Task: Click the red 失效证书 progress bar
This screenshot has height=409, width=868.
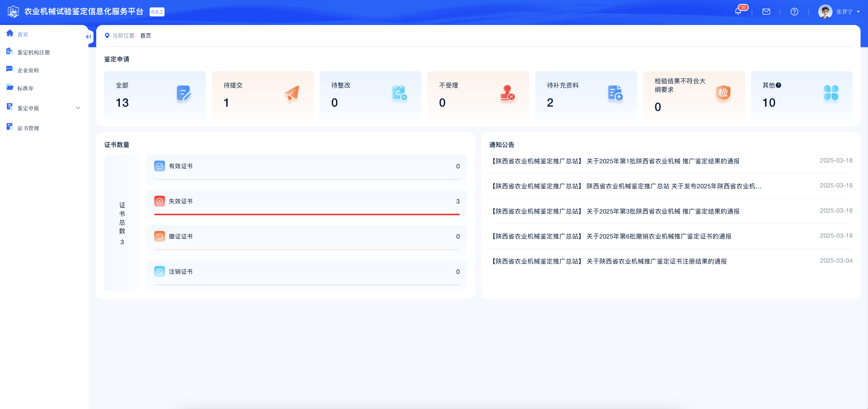Action: [307, 214]
